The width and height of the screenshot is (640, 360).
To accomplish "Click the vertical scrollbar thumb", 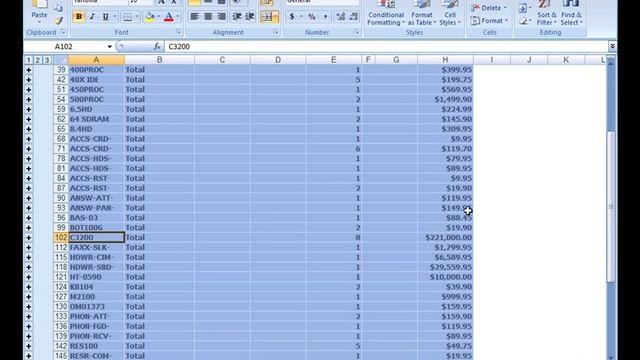I will (611, 207).
